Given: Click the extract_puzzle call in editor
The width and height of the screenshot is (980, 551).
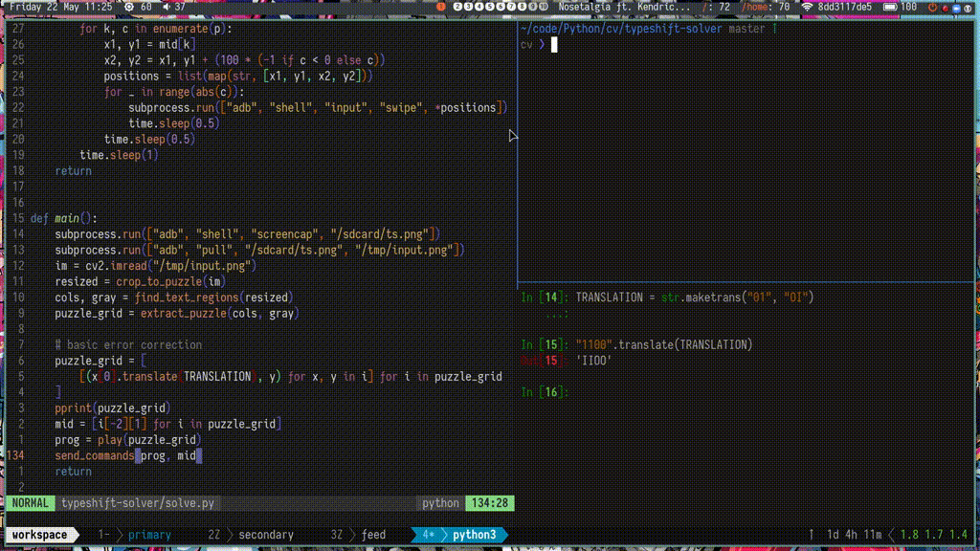Looking at the screenshot, I should (220, 313).
